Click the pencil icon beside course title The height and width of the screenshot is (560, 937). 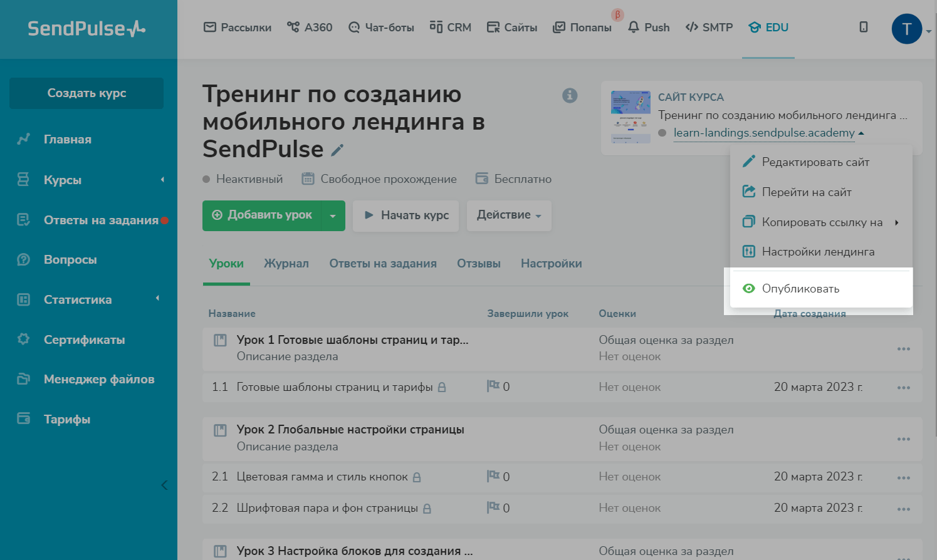(337, 150)
